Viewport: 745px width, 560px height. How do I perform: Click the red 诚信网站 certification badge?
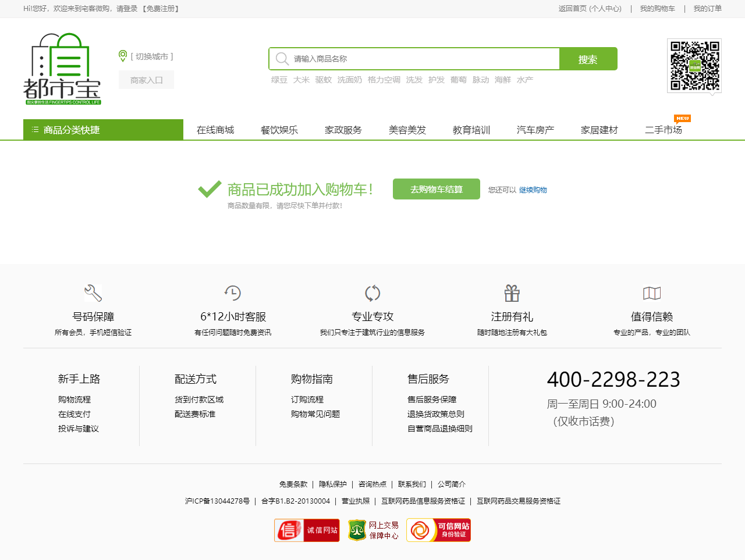[307, 530]
